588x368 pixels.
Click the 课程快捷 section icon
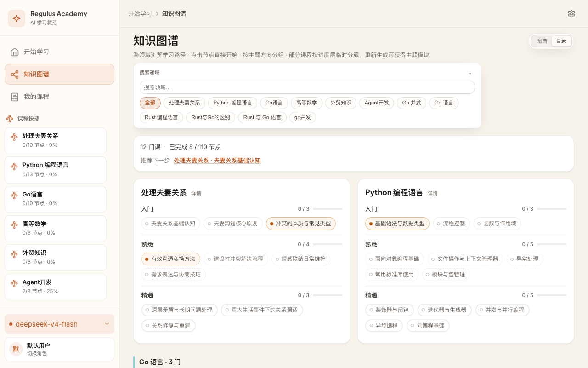[x=10, y=118]
